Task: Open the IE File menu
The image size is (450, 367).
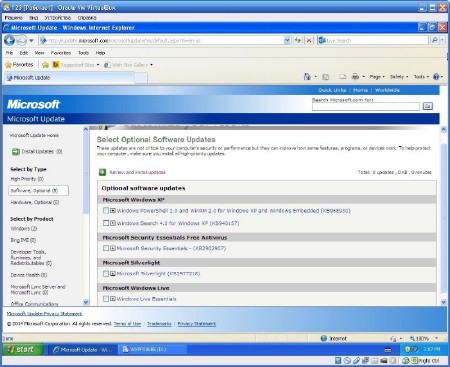Action: tap(9, 53)
